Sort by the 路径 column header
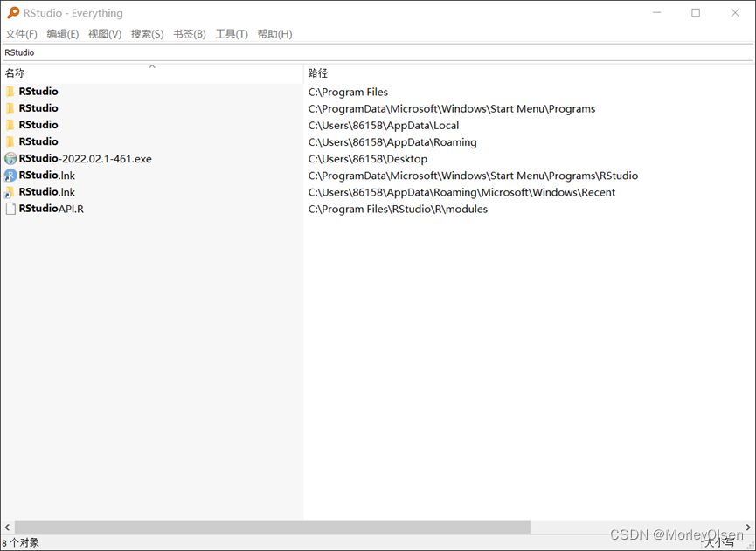 coord(530,73)
